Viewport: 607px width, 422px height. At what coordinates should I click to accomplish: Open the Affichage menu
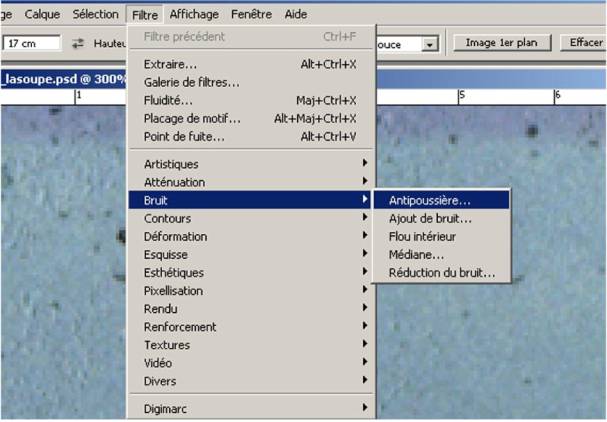[x=194, y=14]
